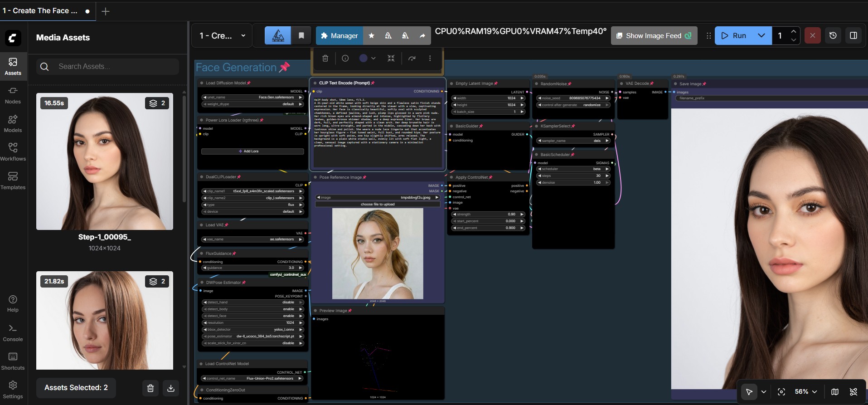Image resolution: width=868 pixels, height=405 pixels.
Task: Click choose file to upload button
Action: click(x=378, y=204)
